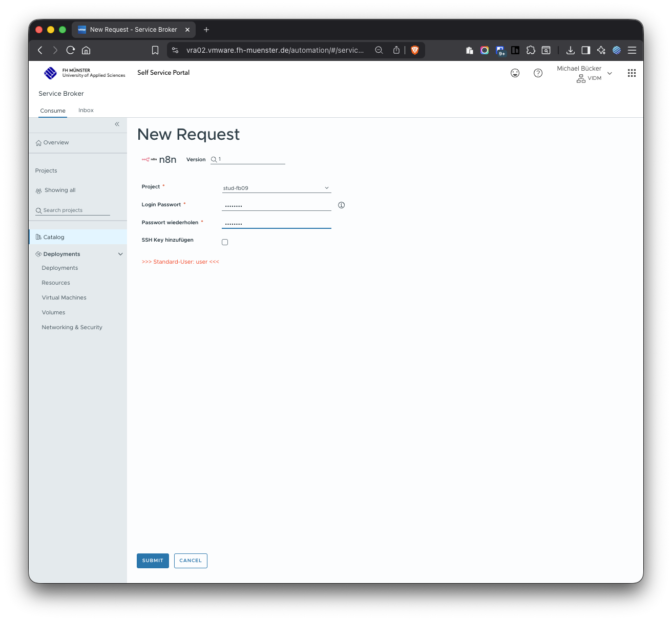
Task: Click the info icon beside Login Passwort
Action: tap(342, 205)
